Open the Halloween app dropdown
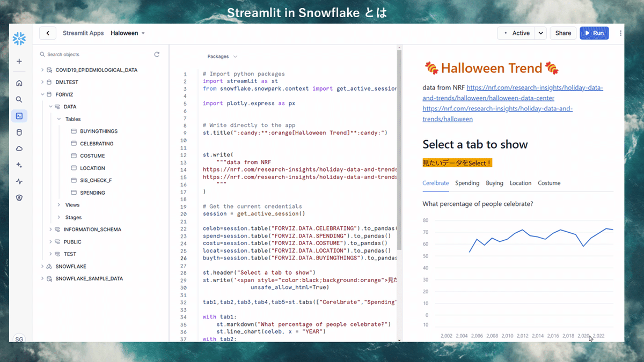The image size is (644, 362). coord(128,33)
